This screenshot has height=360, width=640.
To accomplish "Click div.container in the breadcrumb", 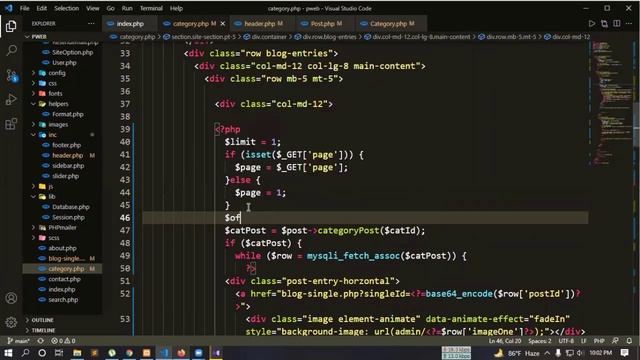I will (x=269, y=37).
